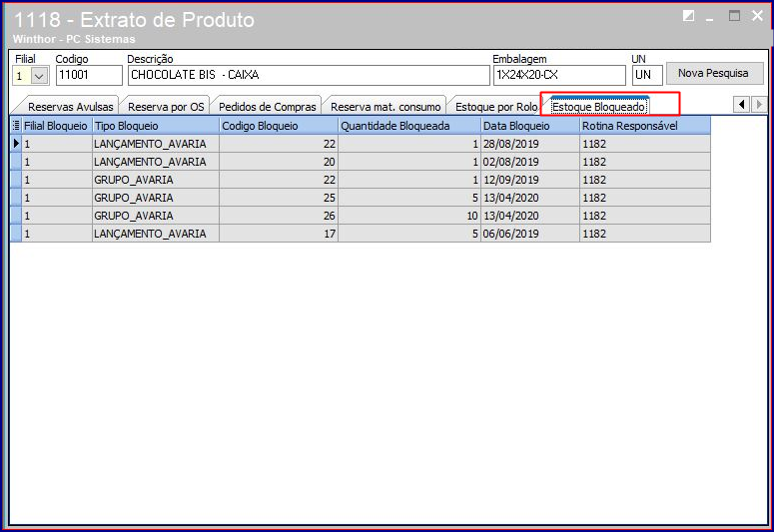Select the GRUPO_AVARIA cell dated 12/09/2019

click(x=156, y=180)
